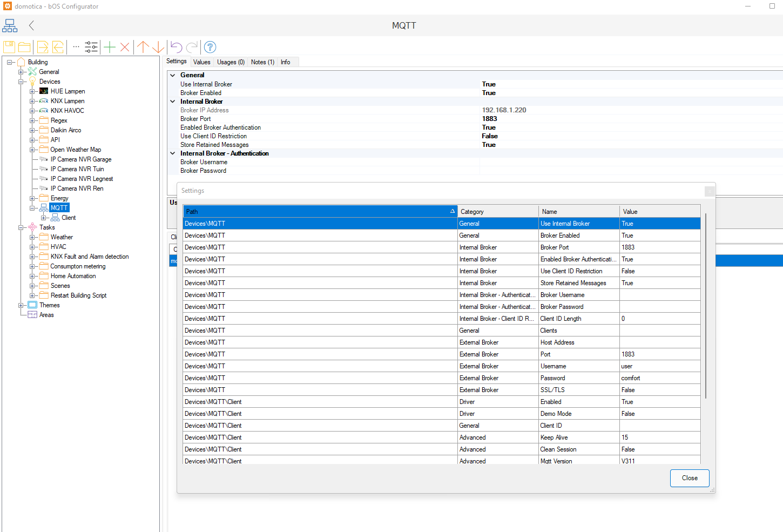Click the save floppy disk icon
This screenshot has width=783, height=532.
pos(9,47)
